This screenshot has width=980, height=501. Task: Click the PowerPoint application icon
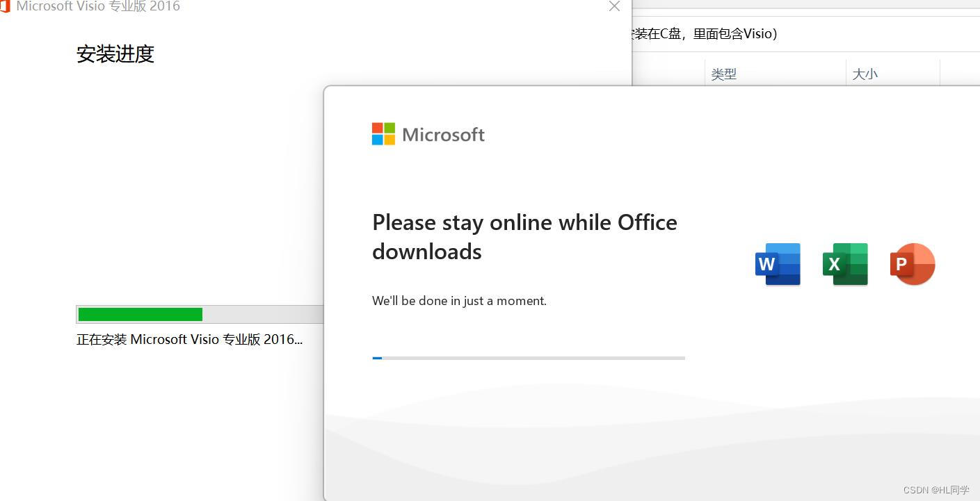[913, 264]
